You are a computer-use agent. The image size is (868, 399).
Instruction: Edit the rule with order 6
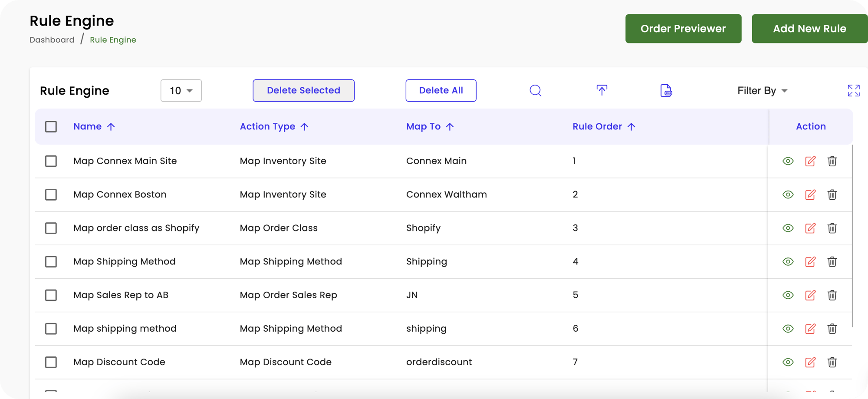point(810,329)
